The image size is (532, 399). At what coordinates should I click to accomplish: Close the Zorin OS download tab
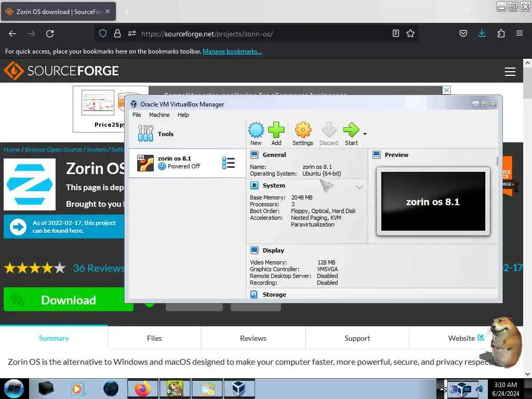pos(108,11)
